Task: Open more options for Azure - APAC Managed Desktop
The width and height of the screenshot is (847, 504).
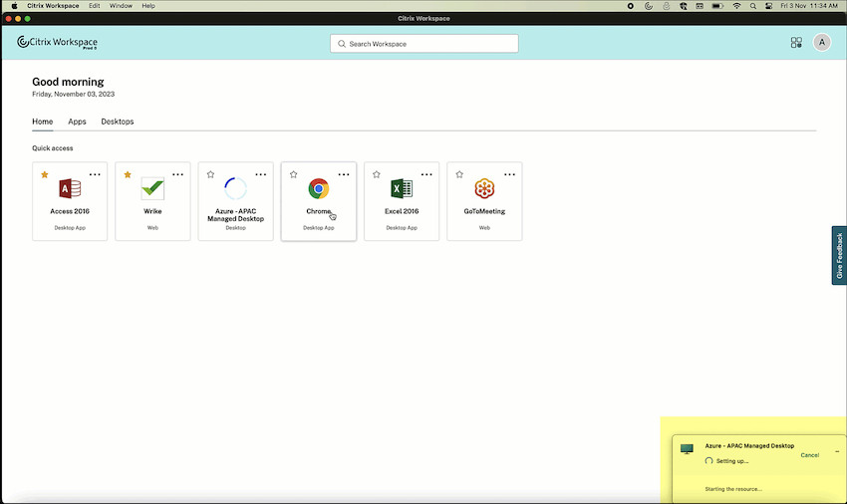Action: pyautogui.click(x=260, y=174)
